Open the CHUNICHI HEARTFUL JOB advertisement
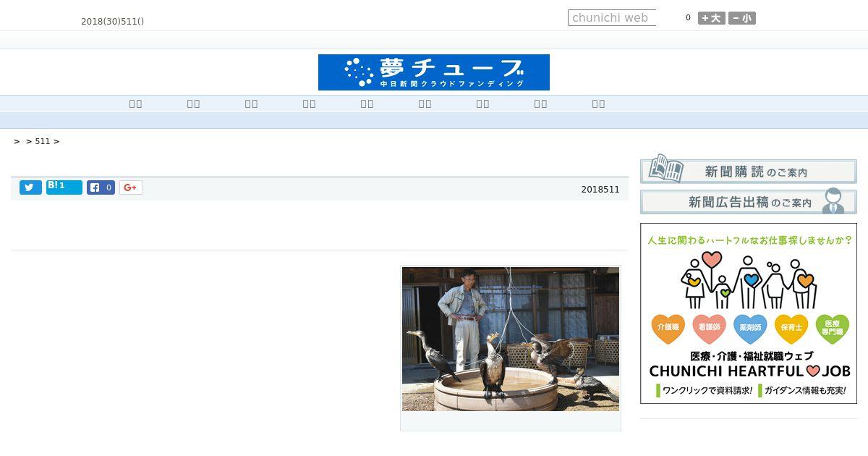Viewport: 868px width, 456px height. [x=749, y=313]
